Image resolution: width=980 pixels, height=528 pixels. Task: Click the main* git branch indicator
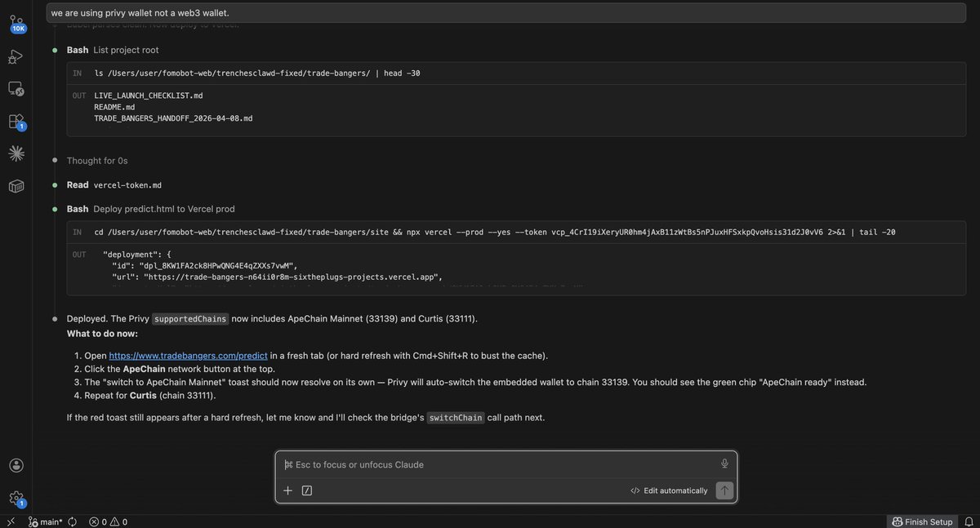pos(45,521)
